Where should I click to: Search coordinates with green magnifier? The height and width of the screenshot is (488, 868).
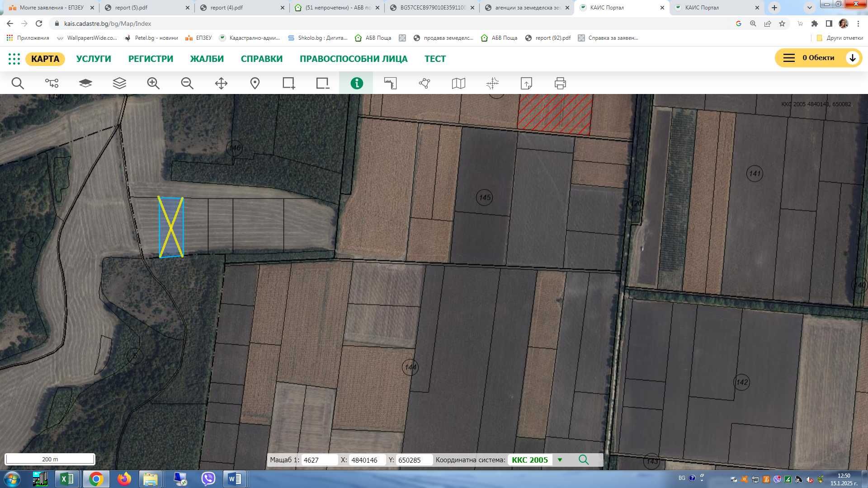[x=584, y=460]
